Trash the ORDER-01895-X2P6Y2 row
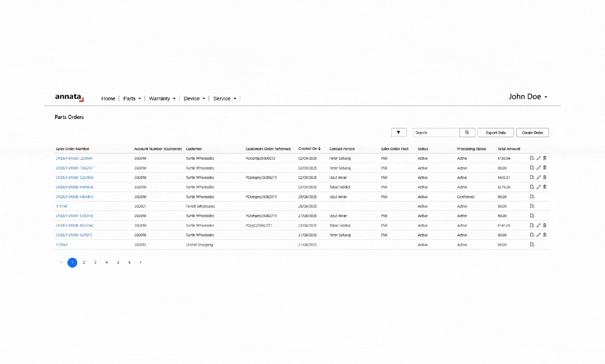Screen dimensions: 605x364 pos(544,235)
